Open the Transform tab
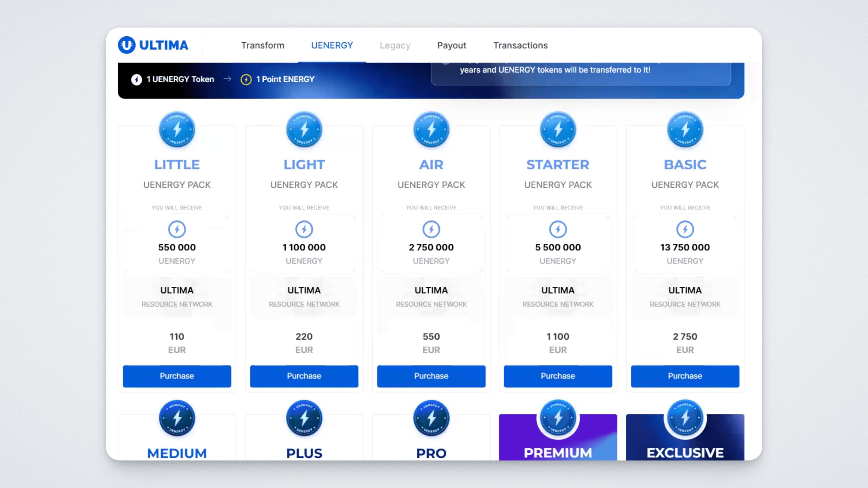 [262, 45]
